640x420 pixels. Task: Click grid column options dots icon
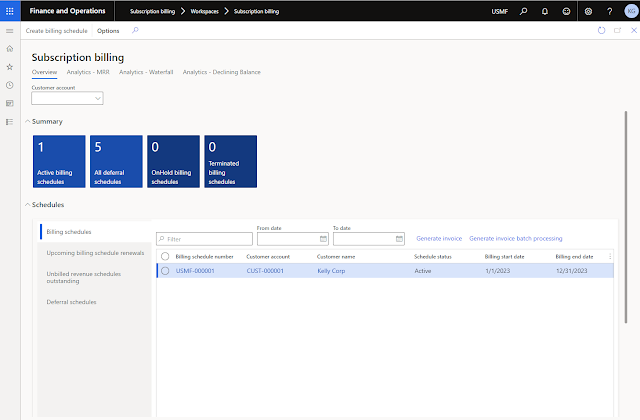click(610, 256)
